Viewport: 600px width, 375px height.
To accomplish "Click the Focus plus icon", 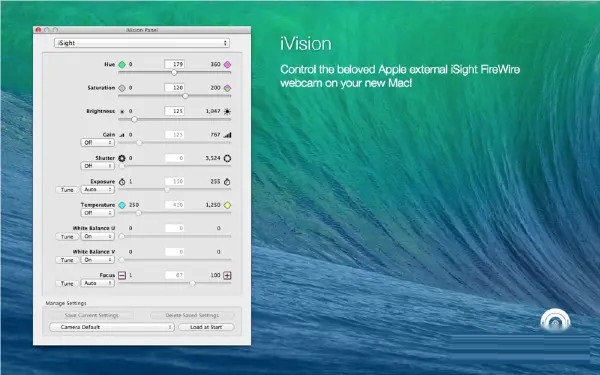I will pyautogui.click(x=227, y=275).
